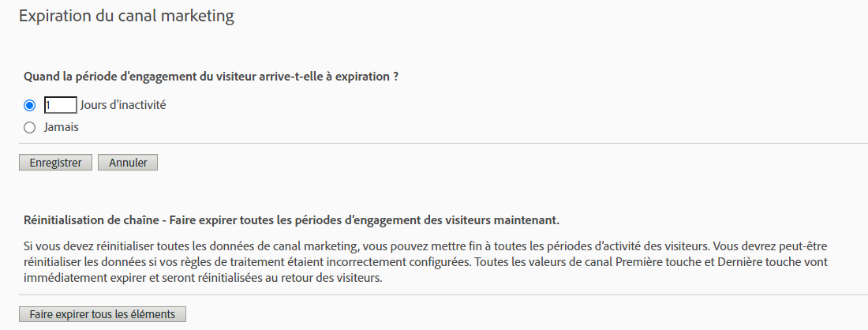Click the question starting "Quand la période d'engagement"
Image resolution: width=868 pixels, height=330 pixels.
coord(211,77)
